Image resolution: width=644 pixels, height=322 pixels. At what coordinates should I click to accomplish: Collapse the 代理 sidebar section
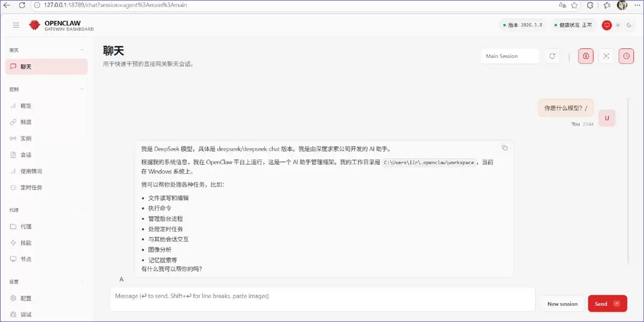click(82, 210)
